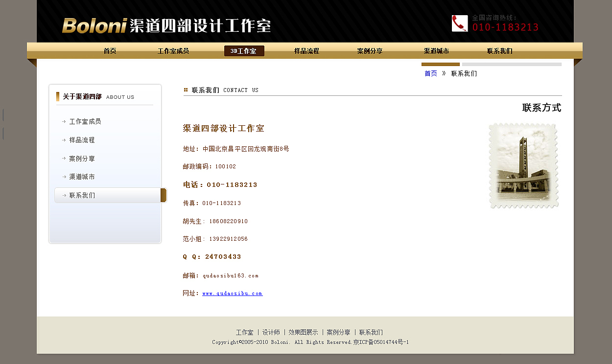Click the Boloni logo in header
612x364 pixels.
pyautogui.click(x=94, y=25)
